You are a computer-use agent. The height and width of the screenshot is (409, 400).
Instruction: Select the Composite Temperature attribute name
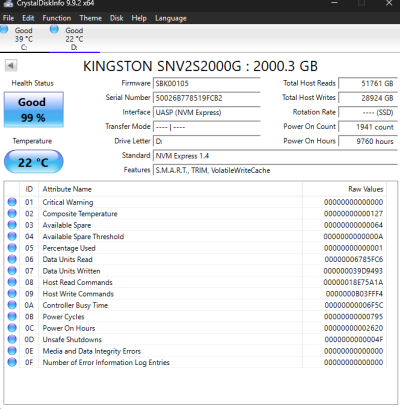coord(80,213)
